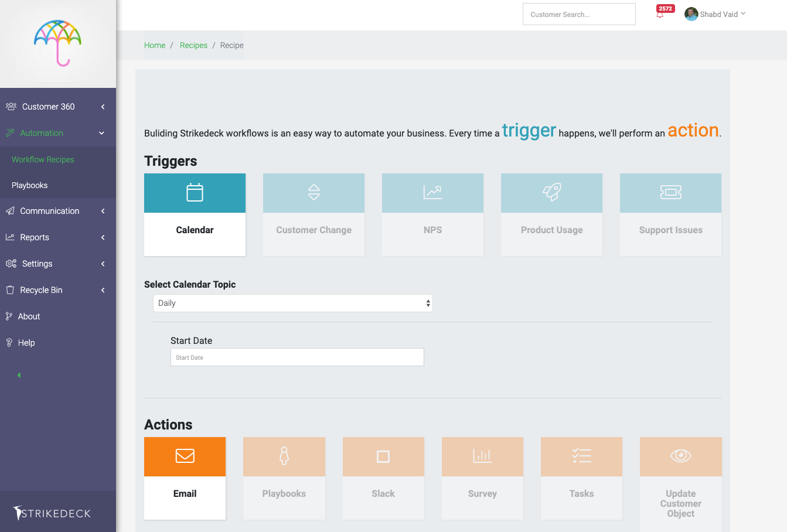
Task: Expand the Recycle Bin menu chevron
Action: point(103,290)
